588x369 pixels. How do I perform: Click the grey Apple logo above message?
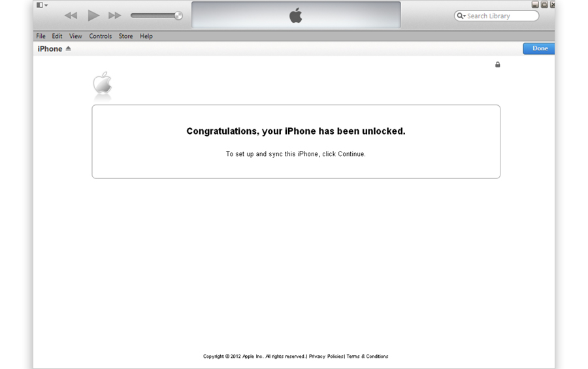pos(103,82)
